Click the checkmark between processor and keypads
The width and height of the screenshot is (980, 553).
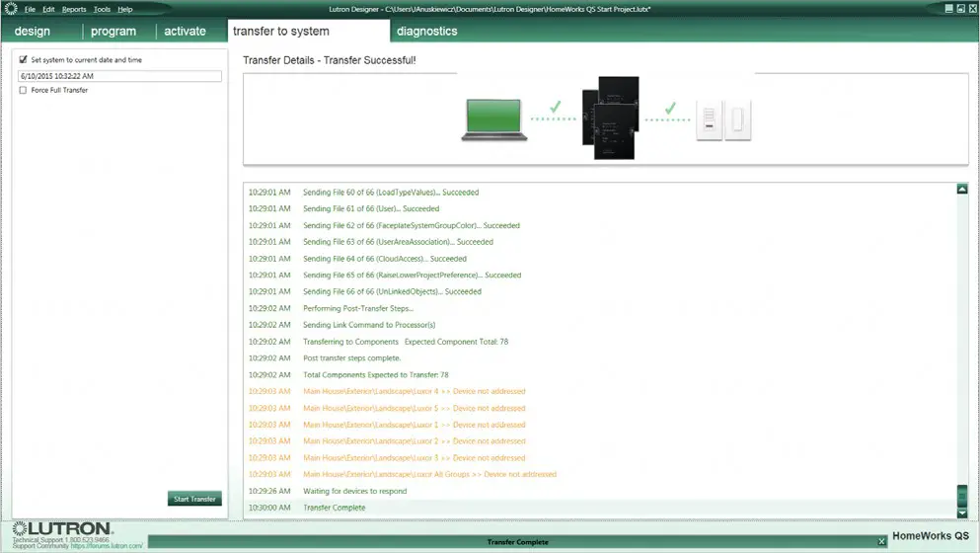coord(670,108)
